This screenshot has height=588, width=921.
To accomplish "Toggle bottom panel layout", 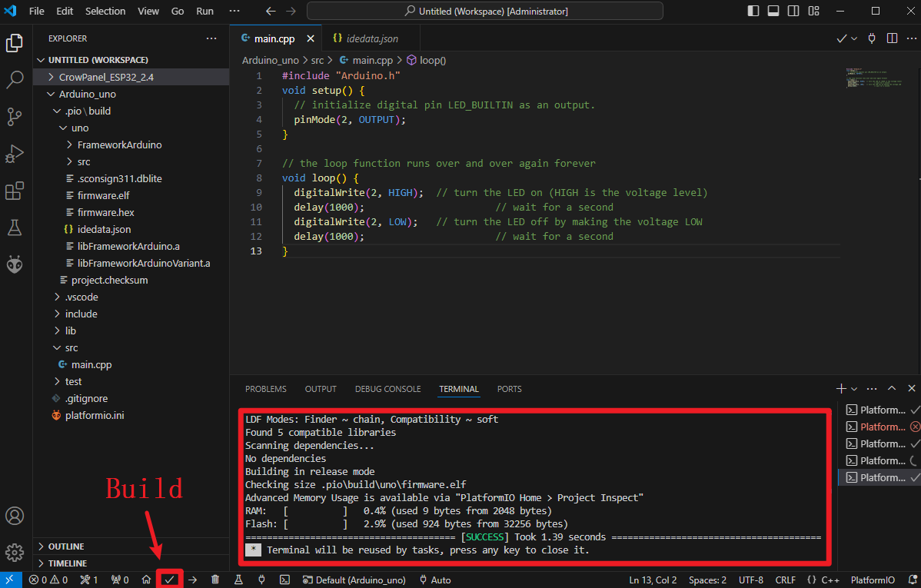I will [773, 12].
